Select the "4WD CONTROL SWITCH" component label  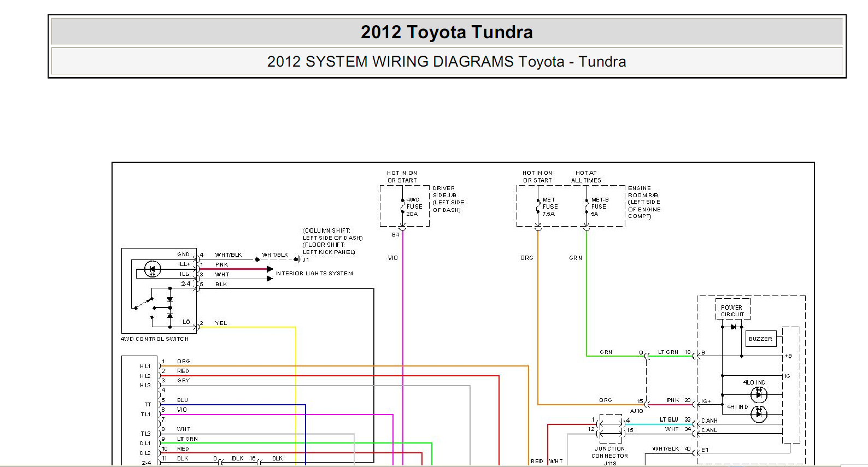click(x=155, y=339)
